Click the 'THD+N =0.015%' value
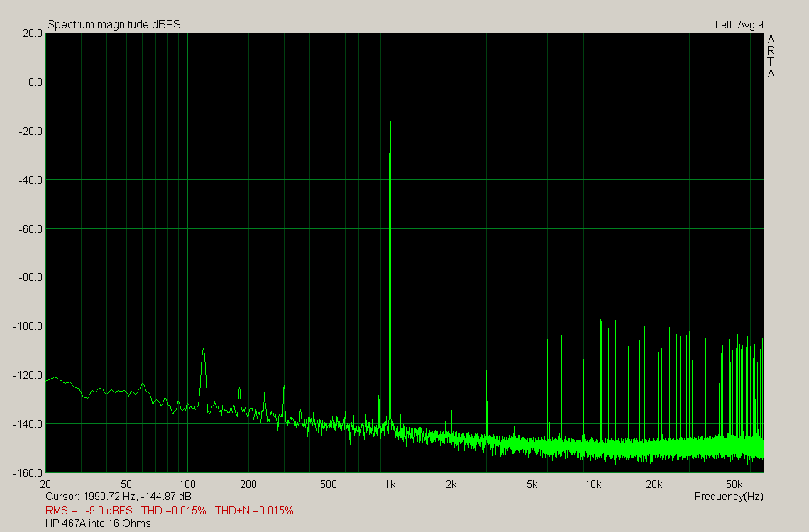The width and height of the screenshot is (809, 532). [x=254, y=510]
